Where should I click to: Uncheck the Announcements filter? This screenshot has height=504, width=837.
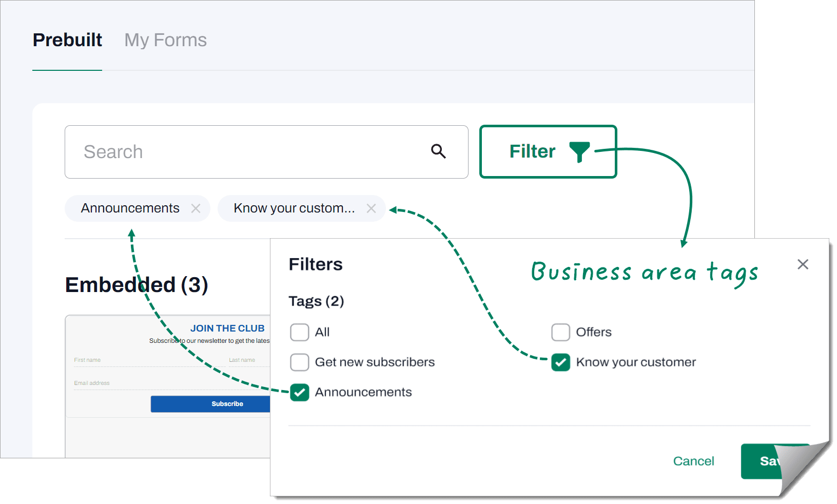coord(300,392)
